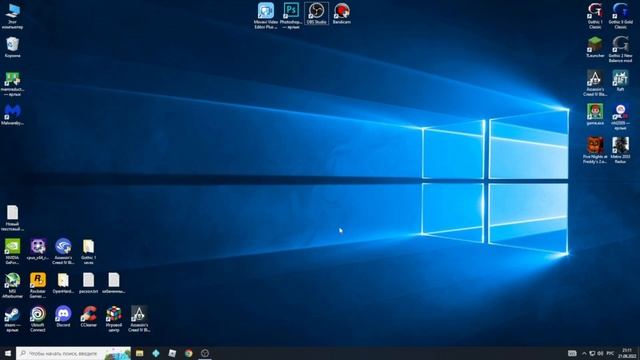Open File Explorer from the taskbar
Screen dimensions: 640x360
(x=140, y=353)
